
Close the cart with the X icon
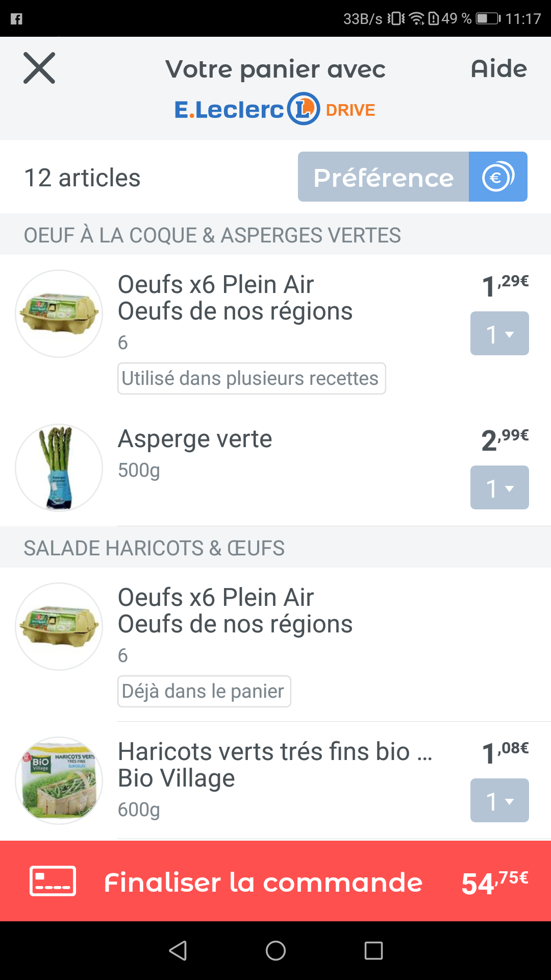[39, 68]
